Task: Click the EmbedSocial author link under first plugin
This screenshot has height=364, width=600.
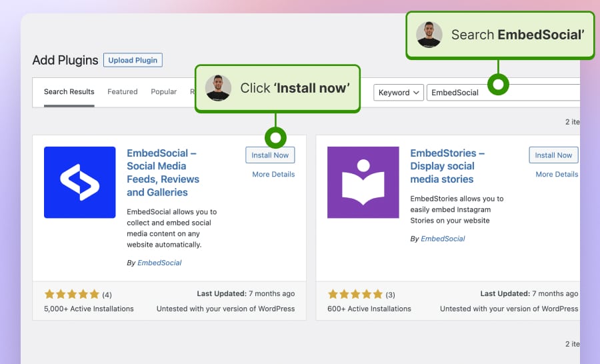Action: [159, 263]
